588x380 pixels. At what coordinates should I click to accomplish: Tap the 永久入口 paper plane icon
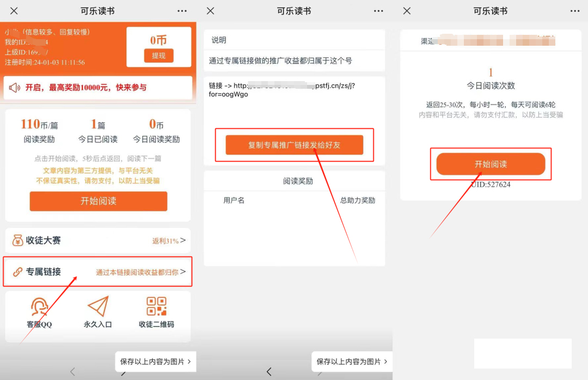pos(98,307)
